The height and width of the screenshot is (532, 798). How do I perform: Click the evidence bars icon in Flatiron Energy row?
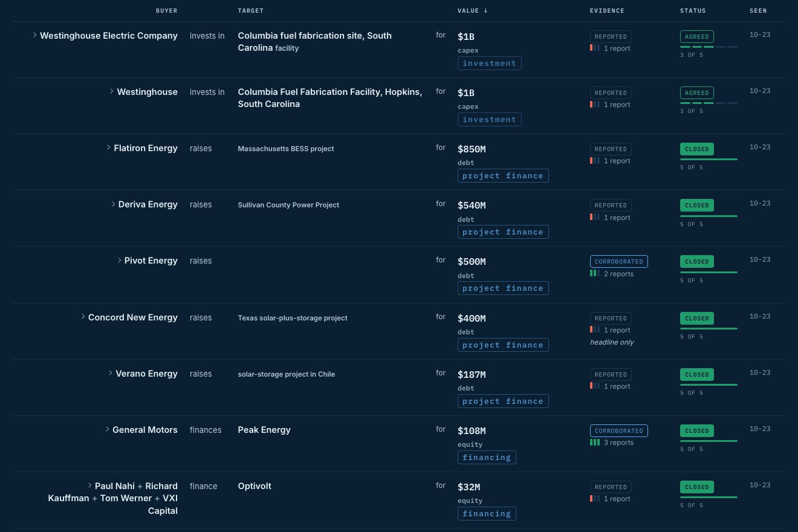click(595, 161)
